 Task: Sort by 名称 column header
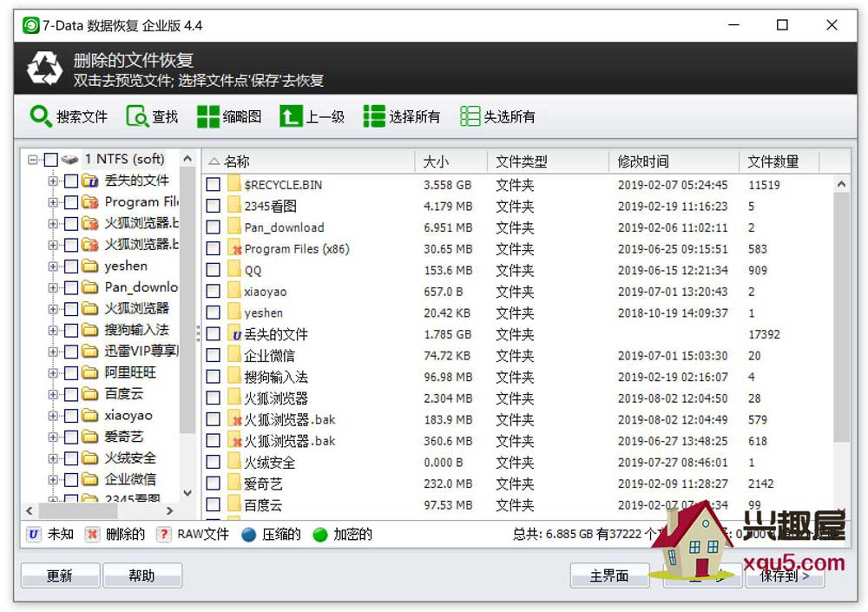(x=308, y=161)
